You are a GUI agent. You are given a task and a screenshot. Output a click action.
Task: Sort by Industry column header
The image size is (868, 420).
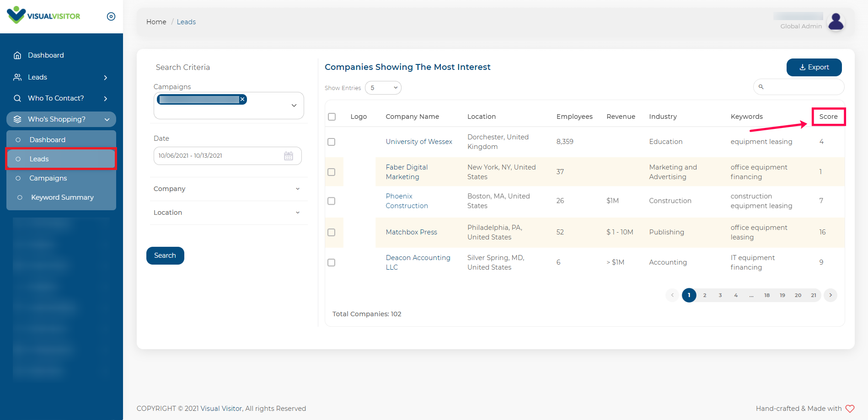(663, 117)
